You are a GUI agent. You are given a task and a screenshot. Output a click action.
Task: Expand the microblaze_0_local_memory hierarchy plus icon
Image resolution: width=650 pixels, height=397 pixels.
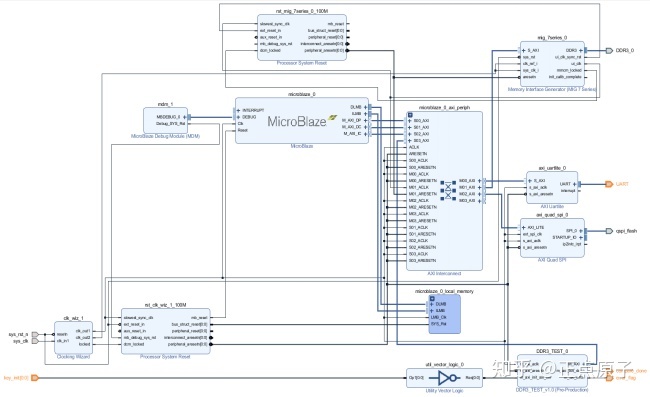point(432,298)
